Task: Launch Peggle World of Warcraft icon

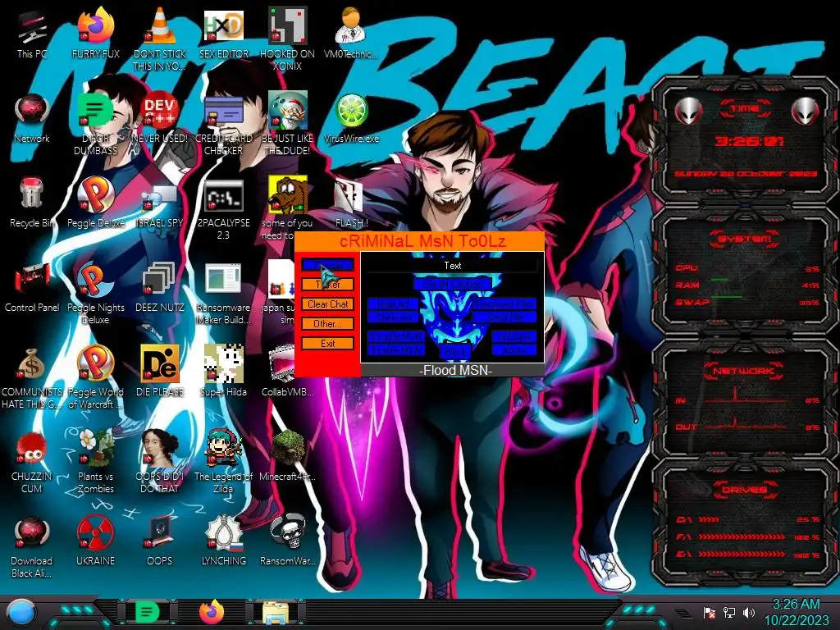Action: [x=95, y=378]
